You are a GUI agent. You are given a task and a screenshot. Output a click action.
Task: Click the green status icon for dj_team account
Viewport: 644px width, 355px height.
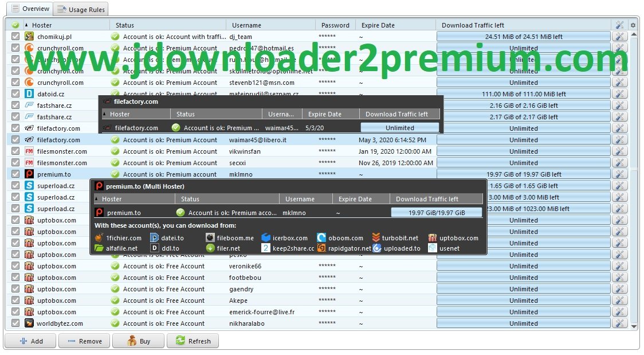pos(115,37)
